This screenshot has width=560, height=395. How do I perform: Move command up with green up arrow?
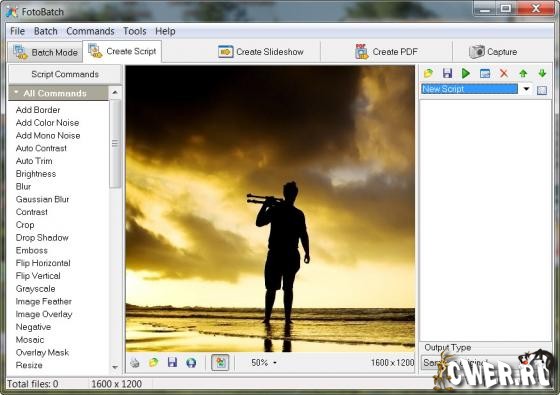523,73
